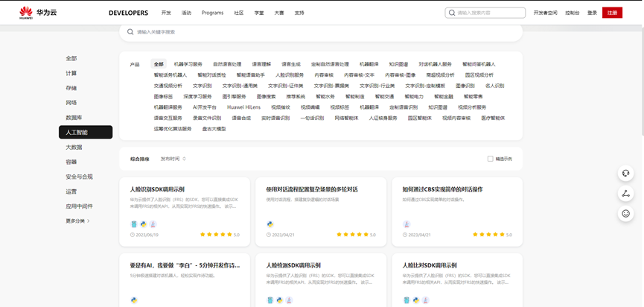The image size is (644, 307).
Task: Click DEVELOPERS in the header
Action: (x=128, y=13)
